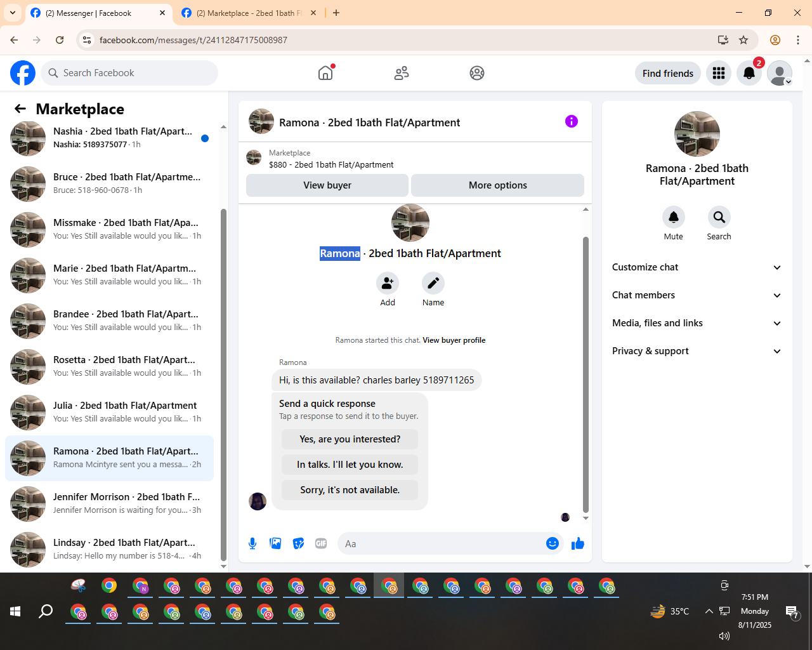Click browser reload button
The image size is (812, 650).
[60, 40]
